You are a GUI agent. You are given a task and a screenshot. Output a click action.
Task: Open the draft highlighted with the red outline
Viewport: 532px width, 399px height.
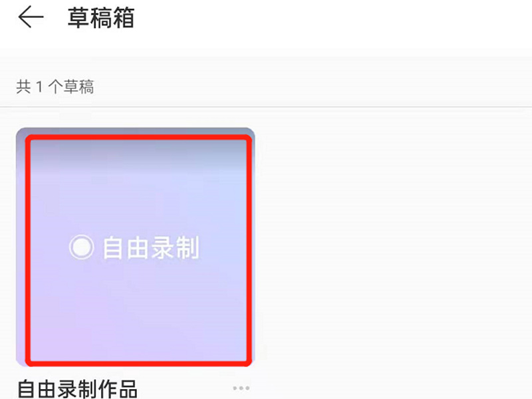point(136,247)
